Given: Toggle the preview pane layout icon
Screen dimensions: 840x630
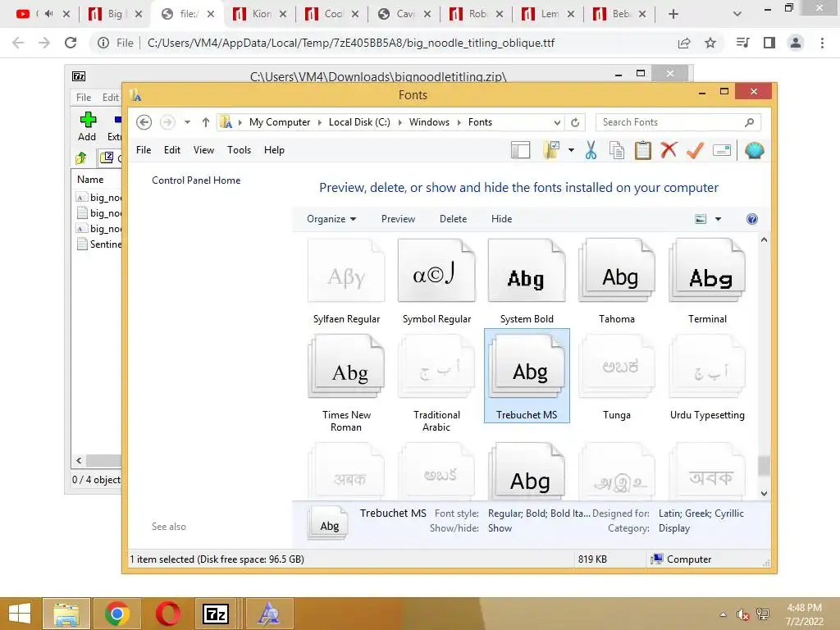Looking at the screenshot, I should (520, 151).
